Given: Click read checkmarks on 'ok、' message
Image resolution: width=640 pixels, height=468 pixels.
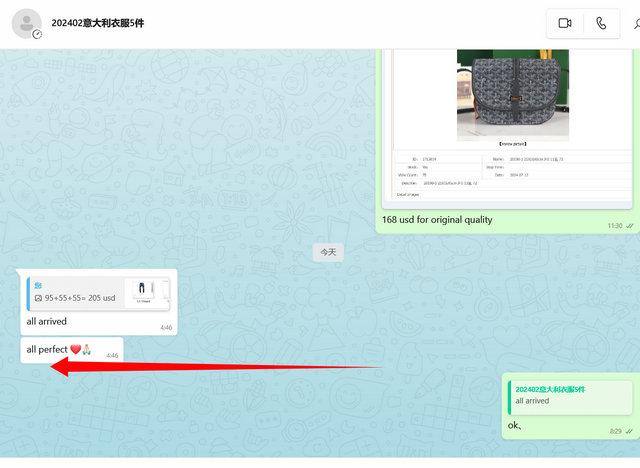Looking at the screenshot, I should pos(630,431).
